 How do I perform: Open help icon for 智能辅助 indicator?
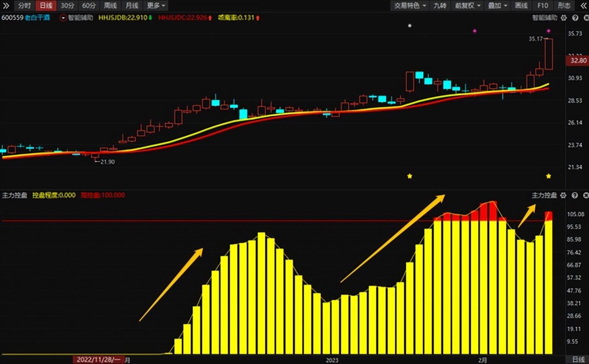[575, 18]
